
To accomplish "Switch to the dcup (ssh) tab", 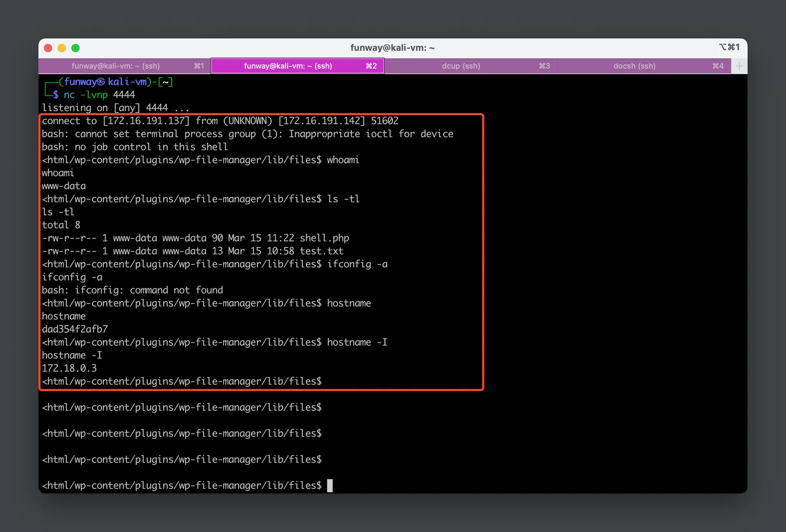I will coord(461,66).
